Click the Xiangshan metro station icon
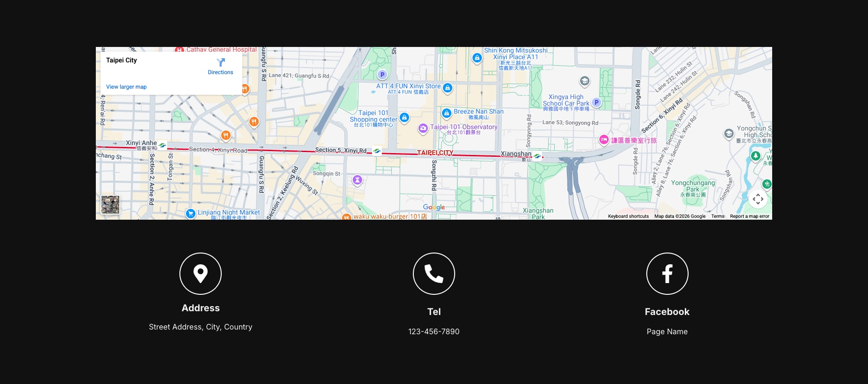This screenshot has width=868, height=384. click(537, 156)
